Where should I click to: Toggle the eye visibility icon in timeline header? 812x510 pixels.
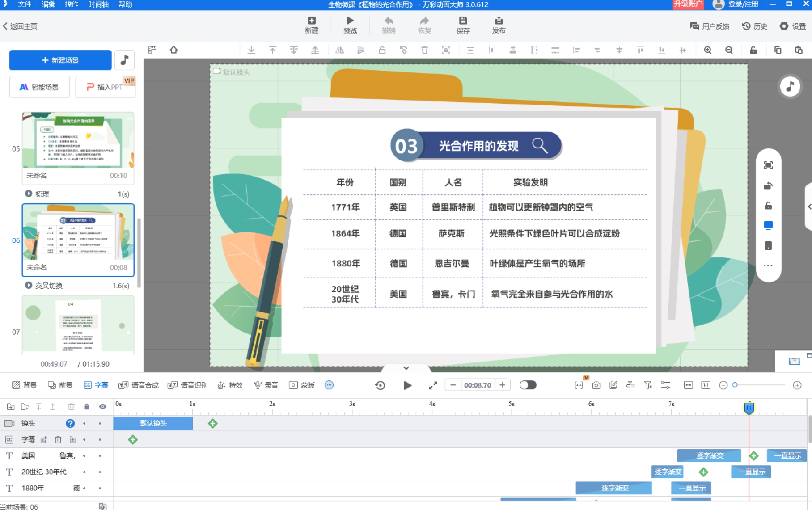(103, 407)
